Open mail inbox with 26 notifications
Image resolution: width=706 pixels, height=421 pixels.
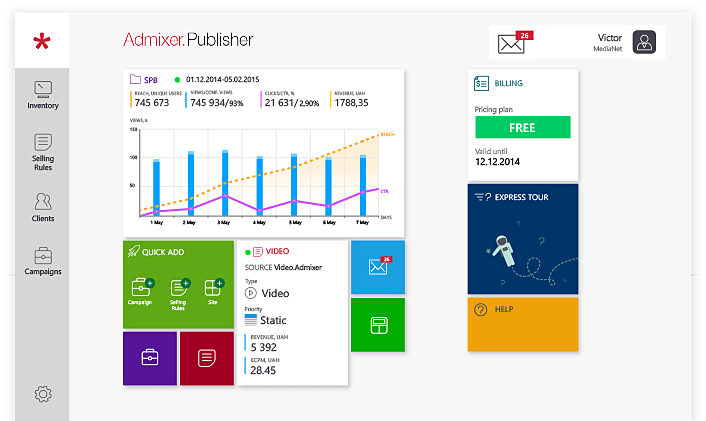(x=519, y=42)
